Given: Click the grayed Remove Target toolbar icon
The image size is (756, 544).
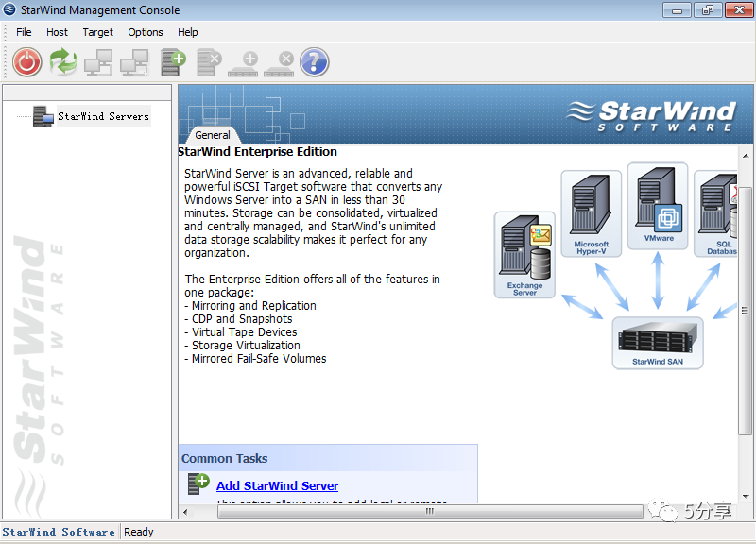Looking at the screenshot, I should click(x=279, y=64).
